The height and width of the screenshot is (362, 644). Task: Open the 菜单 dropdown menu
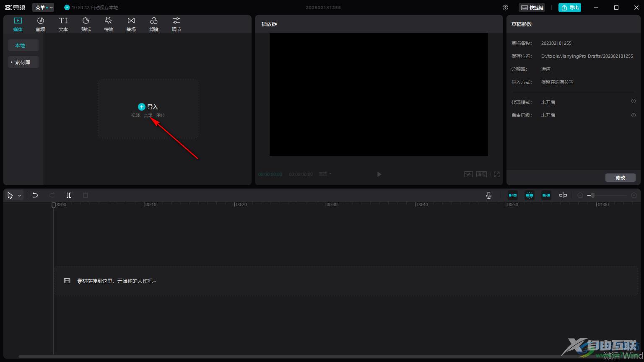[43, 8]
